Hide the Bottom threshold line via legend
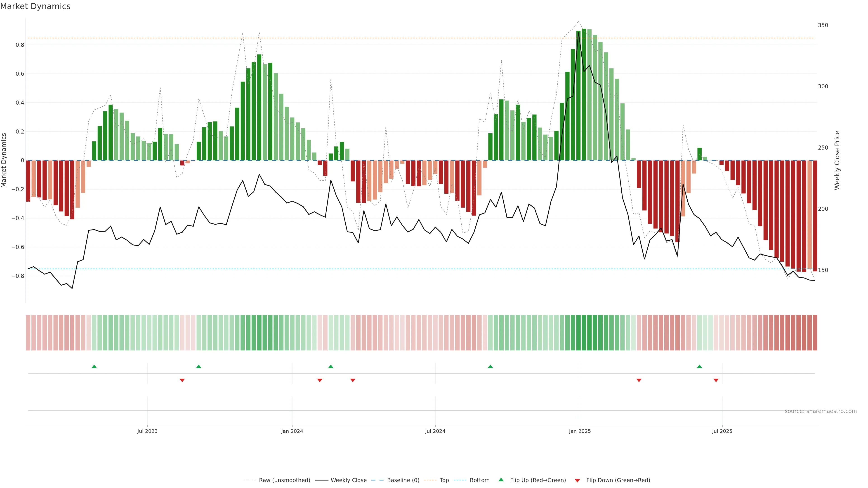The height and width of the screenshot is (488, 868). coord(479,480)
